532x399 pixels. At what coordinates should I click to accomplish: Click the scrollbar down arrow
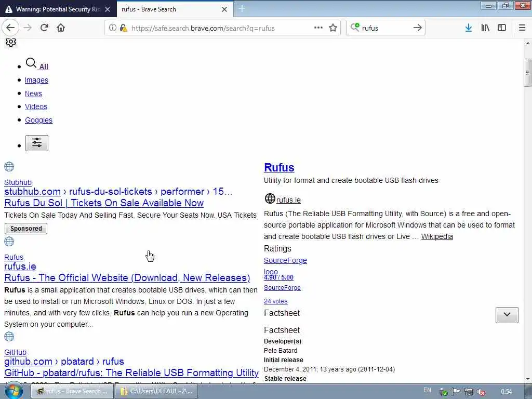click(527, 379)
